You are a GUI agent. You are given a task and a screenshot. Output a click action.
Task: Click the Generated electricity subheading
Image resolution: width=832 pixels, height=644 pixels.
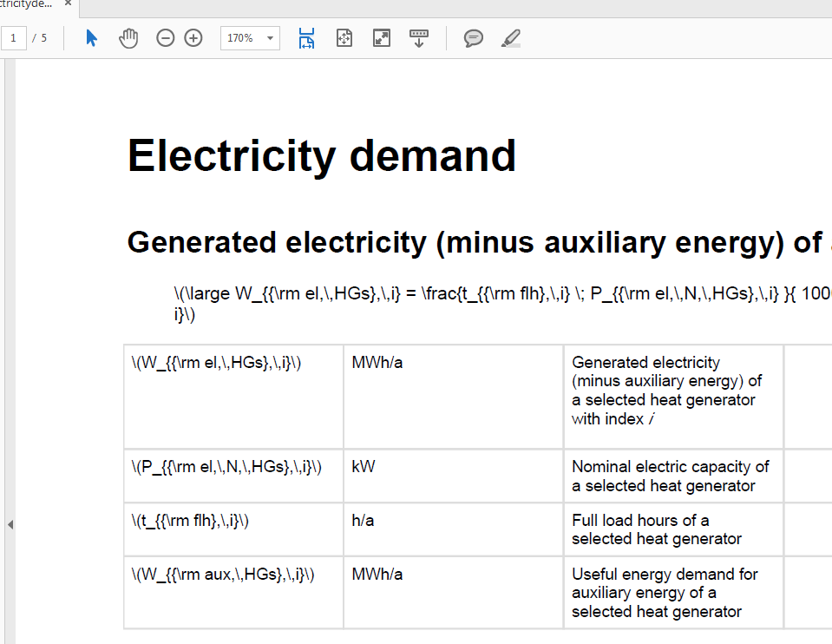[x=468, y=243]
